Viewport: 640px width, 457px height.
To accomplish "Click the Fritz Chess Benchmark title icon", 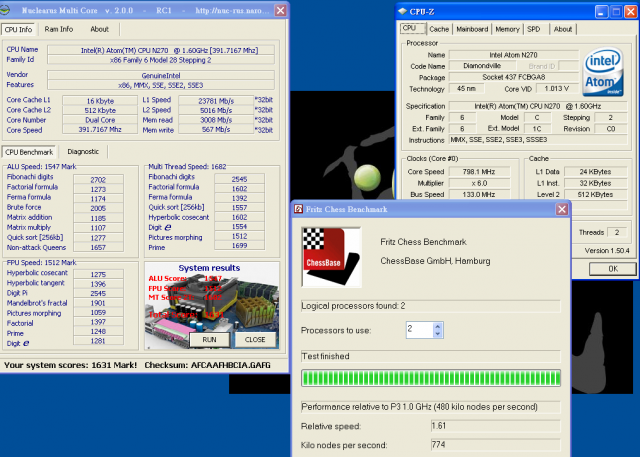I will [298, 209].
